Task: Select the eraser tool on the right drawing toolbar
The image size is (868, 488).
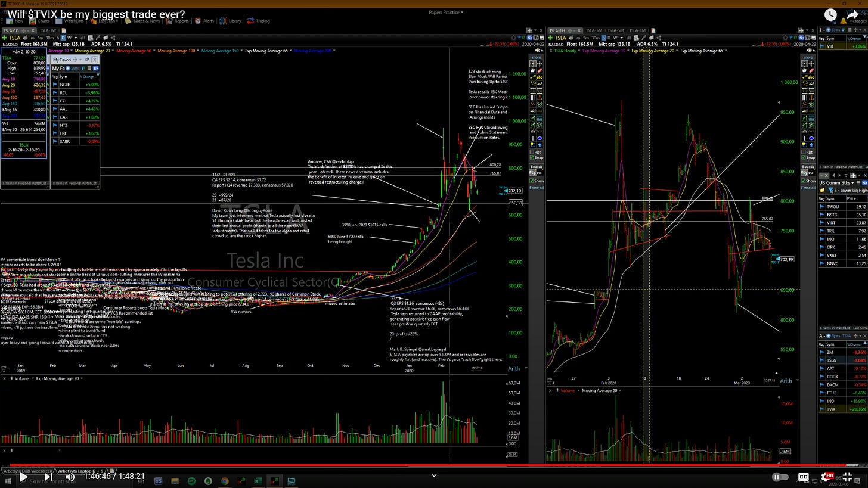Action: point(811,70)
